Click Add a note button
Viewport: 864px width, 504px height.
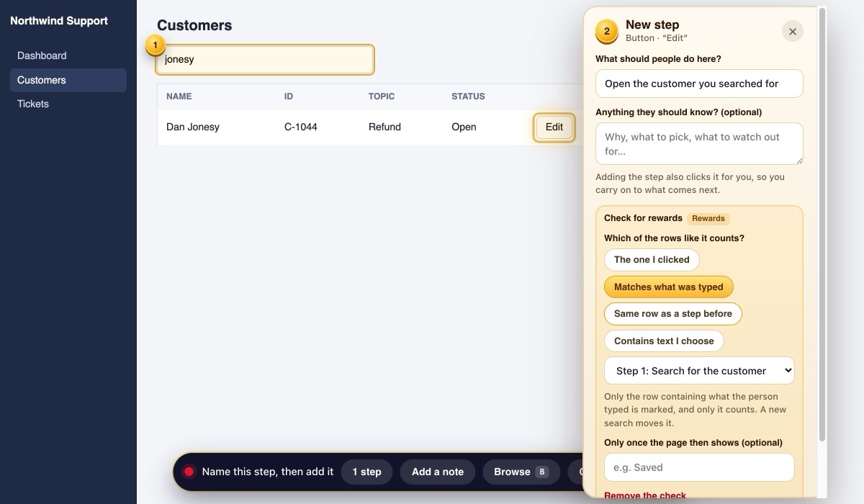[x=438, y=472]
